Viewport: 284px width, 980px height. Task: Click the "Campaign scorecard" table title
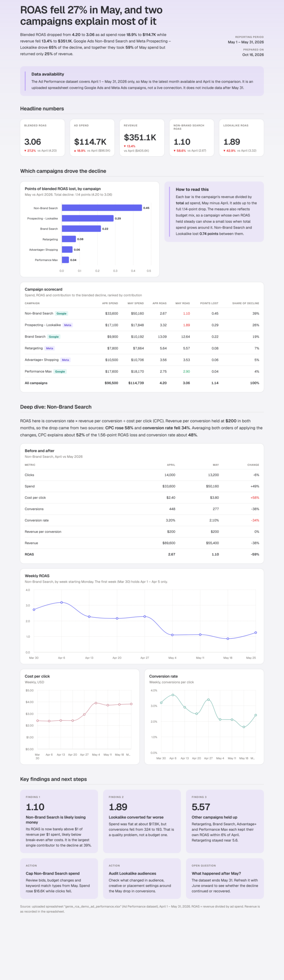43,289
